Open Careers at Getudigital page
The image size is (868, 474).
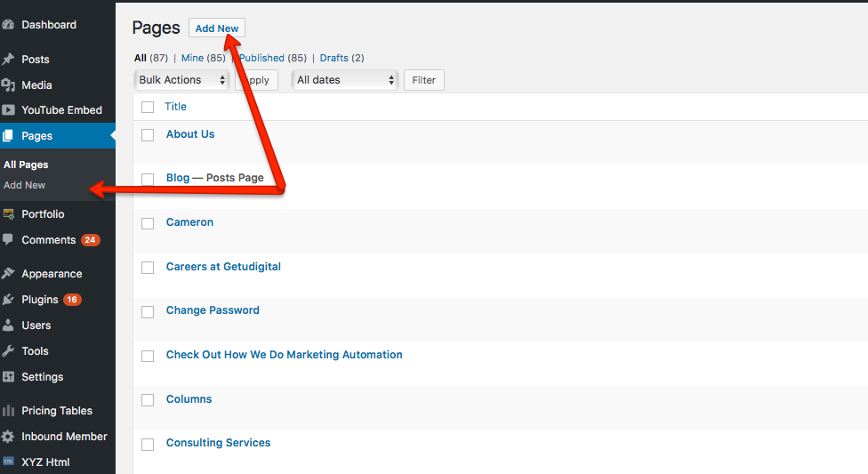(x=223, y=267)
